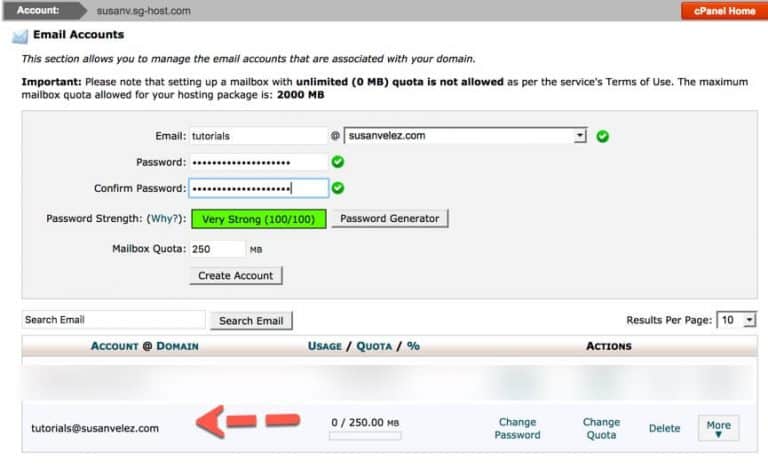Click the Why? password strength link
Image resolution: width=768 pixels, height=468 pixels.
[165, 218]
